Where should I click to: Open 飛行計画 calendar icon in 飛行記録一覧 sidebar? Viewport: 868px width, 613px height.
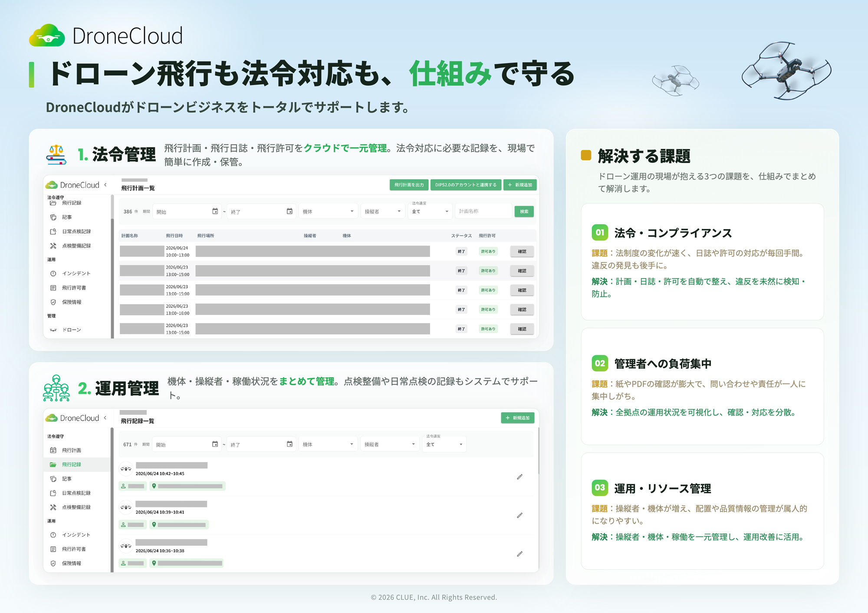(53, 450)
